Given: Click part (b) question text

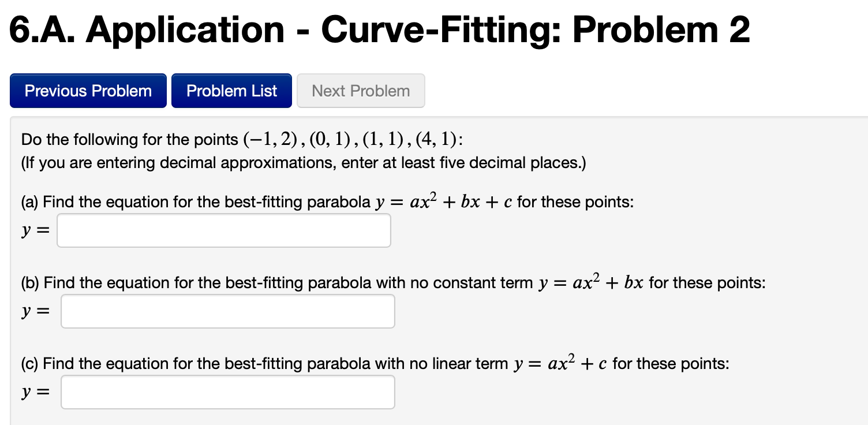Looking at the screenshot, I should pos(392,283).
